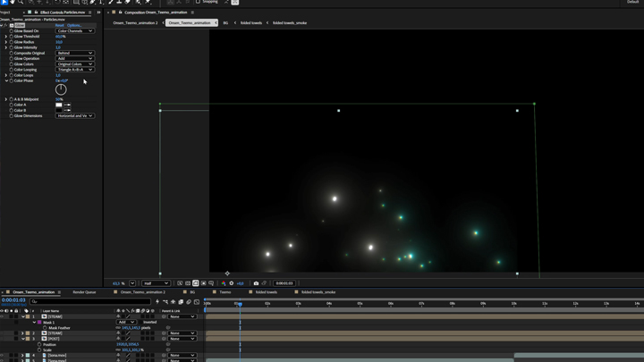Toggle the shy layers icon in timeline
Image resolution: width=644 pixels, height=362 pixels.
click(173, 302)
